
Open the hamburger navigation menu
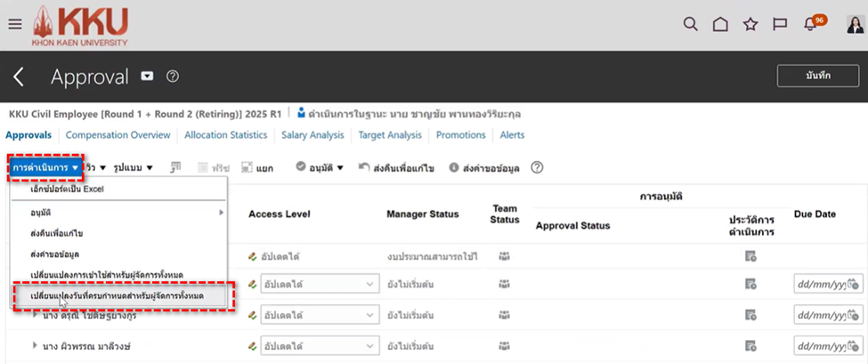(x=14, y=24)
